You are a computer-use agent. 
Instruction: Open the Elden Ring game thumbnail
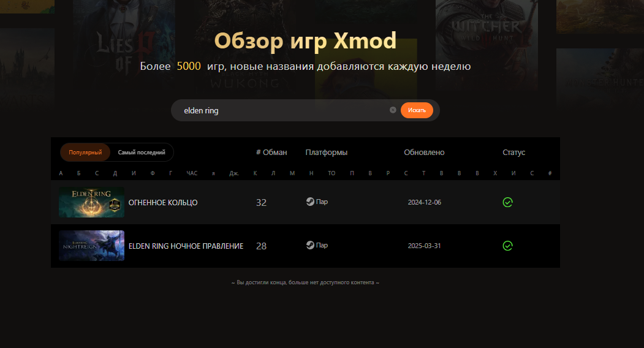pos(91,202)
